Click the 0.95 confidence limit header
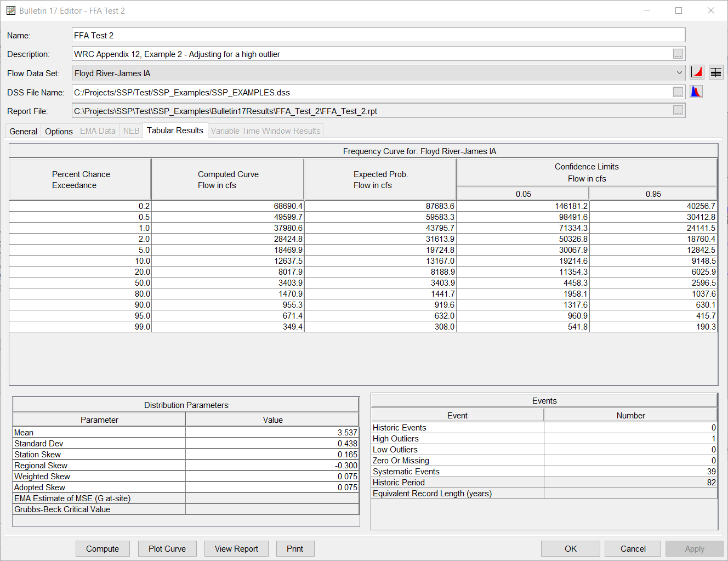Screen dimensions: 728x561 click(653, 194)
